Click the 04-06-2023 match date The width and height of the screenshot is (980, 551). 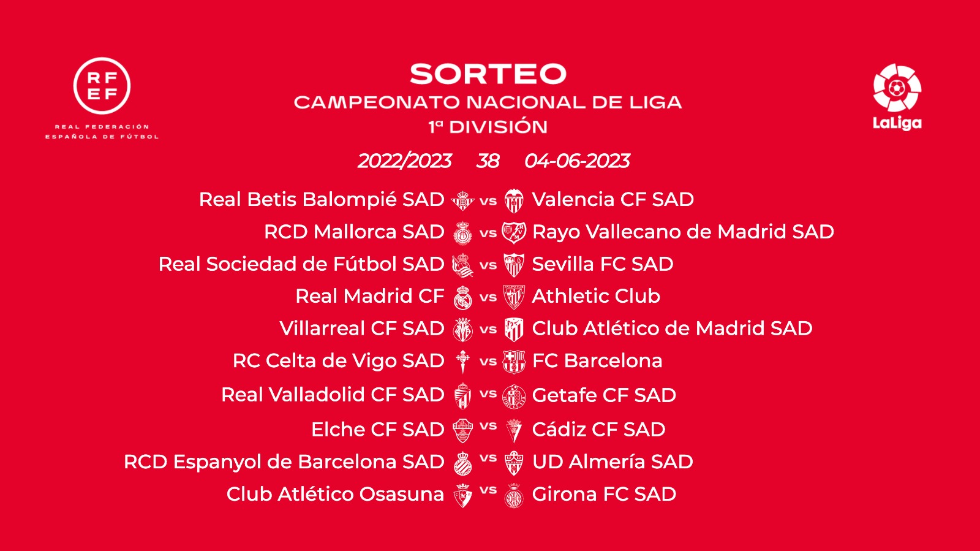tap(577, 161)
